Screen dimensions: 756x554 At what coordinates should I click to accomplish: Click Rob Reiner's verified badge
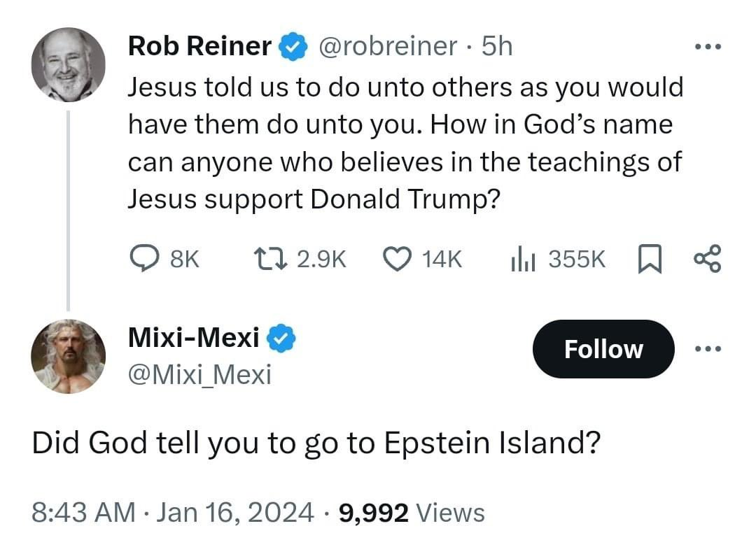tap(293, 47)
